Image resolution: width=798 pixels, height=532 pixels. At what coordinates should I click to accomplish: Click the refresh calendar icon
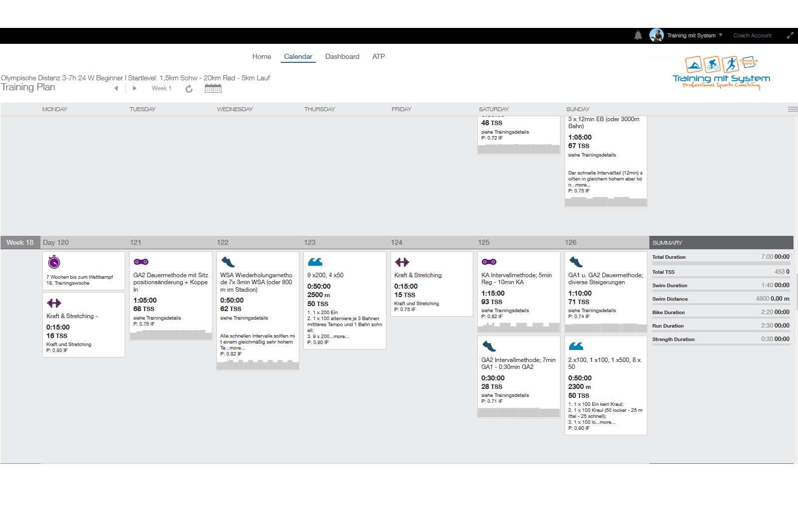(x=189, y=89)
